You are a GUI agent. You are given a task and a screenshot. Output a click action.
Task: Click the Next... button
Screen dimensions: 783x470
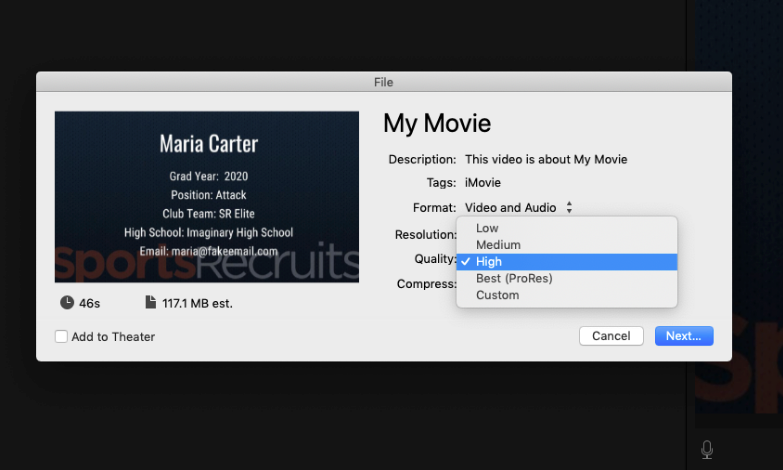(x=684, y=336)
